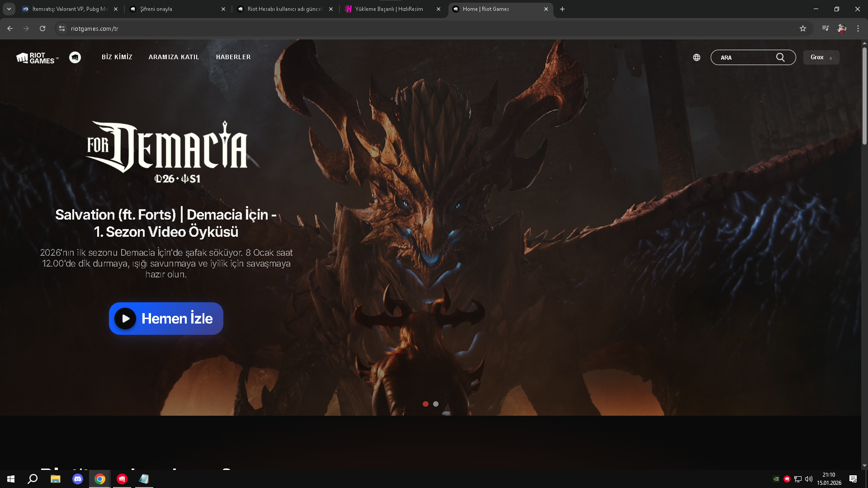Screen dimensions: 868x488
Task: Close the İtemsatış tab
Action: 116,9
